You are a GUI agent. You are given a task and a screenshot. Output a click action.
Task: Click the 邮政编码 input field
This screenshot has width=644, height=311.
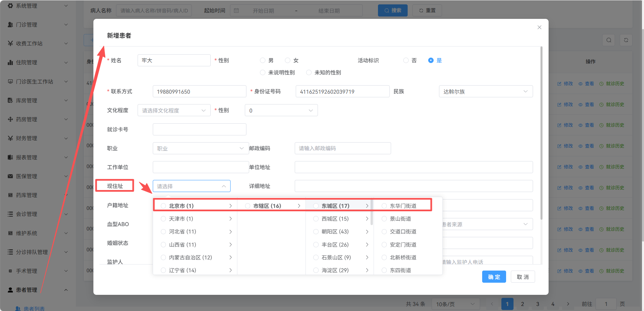pyautogui.click(x=343, y=148)
